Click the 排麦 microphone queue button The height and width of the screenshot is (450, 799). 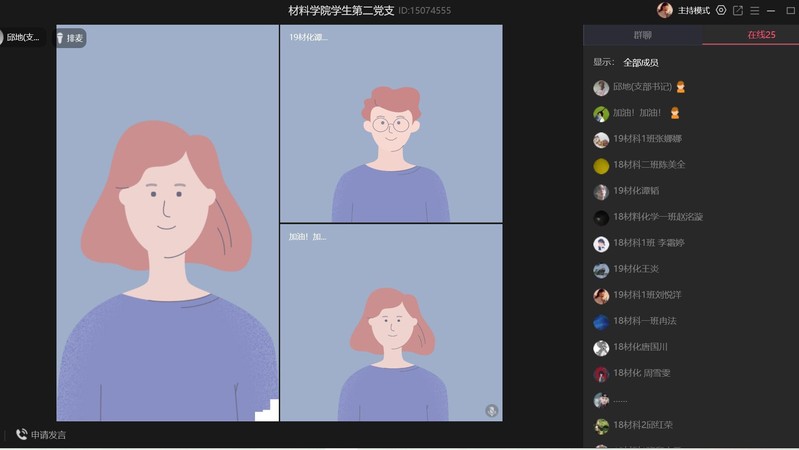click(x=70, y=39)
